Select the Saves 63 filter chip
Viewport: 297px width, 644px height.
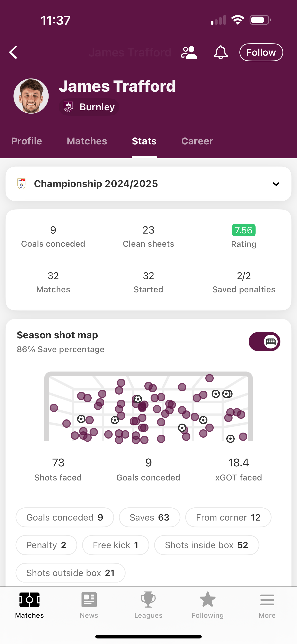[x=149, y=517]
